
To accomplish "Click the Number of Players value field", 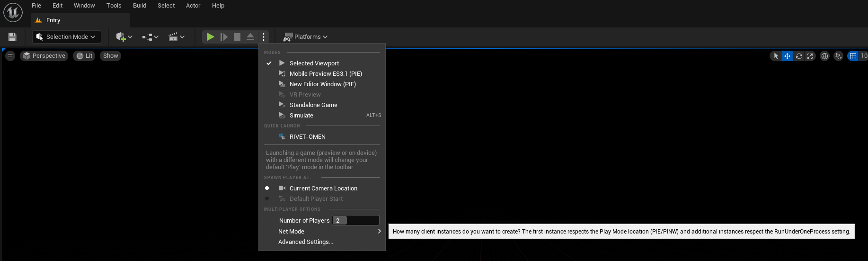I will [x=355, y=221].
